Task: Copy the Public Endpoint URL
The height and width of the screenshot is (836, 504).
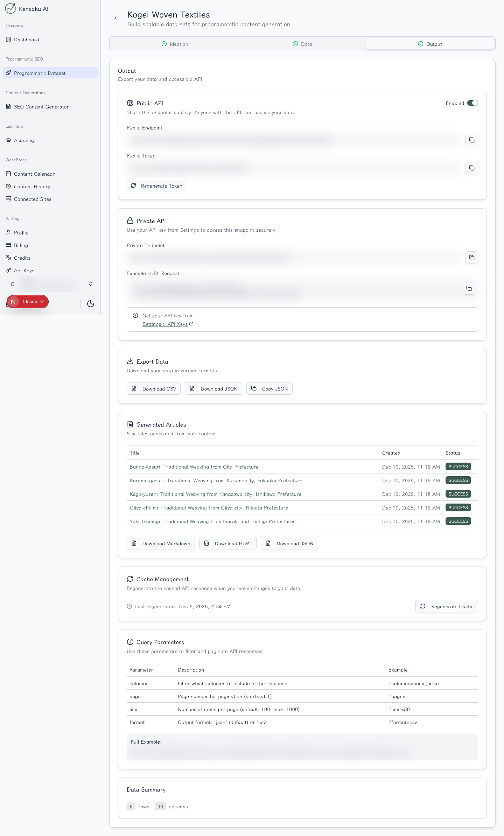Action: [471, 140]
